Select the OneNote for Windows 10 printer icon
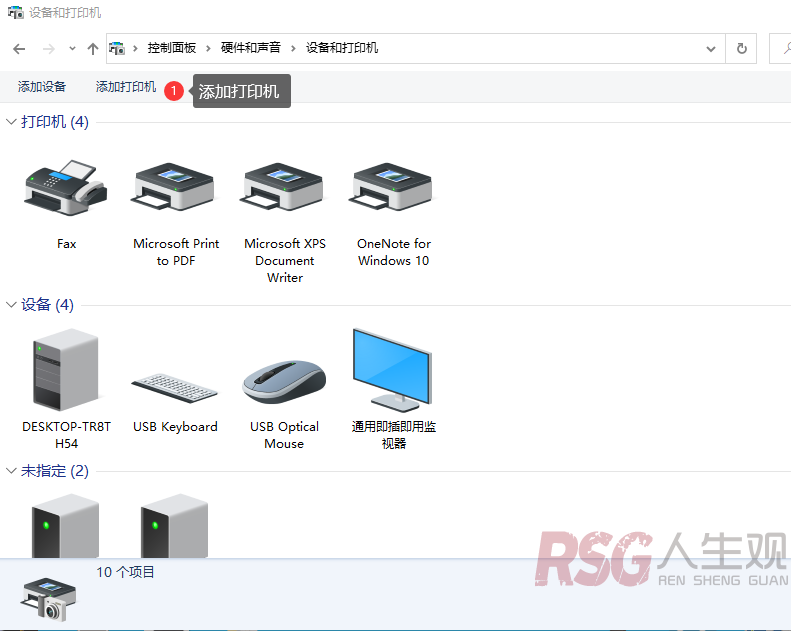 [x=393, y=188]
